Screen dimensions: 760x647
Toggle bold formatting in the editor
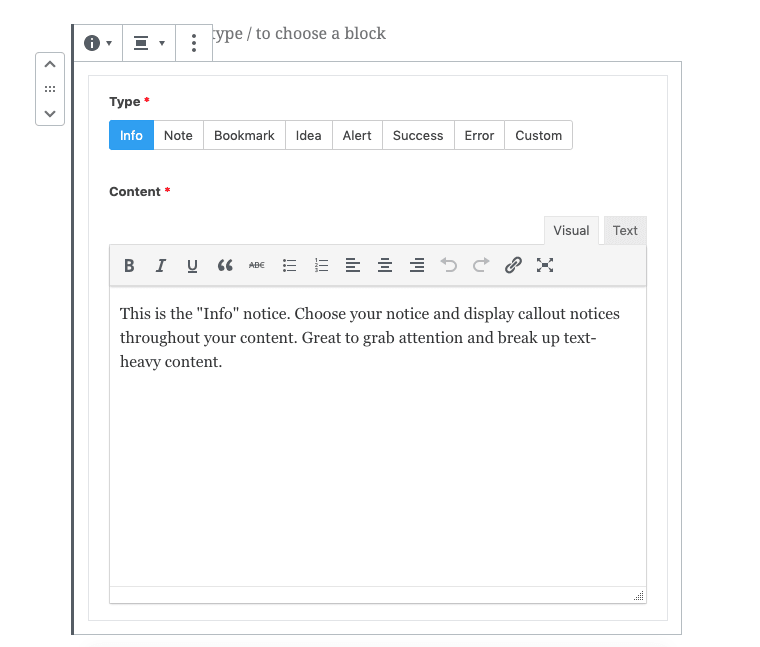tap(129, 266)
